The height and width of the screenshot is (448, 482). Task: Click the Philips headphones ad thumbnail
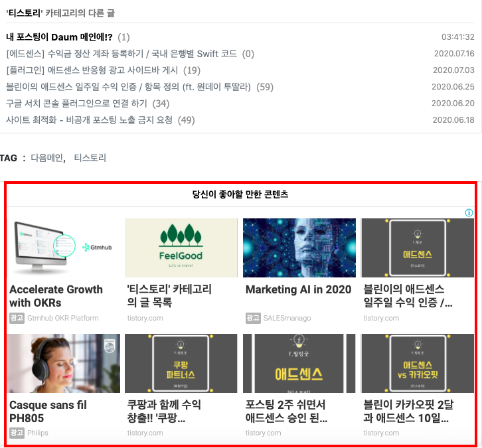63,363
